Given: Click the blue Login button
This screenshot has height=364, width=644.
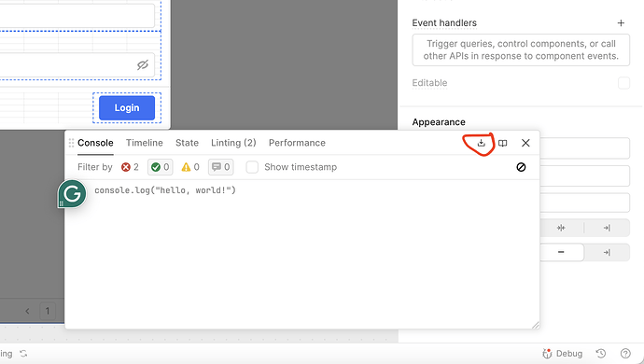Looking at the screenshot, I should pyautogui.click(x=127, y=107).
